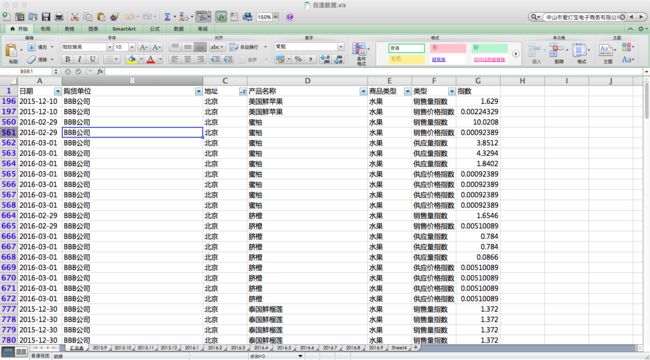Open Conditional Formatting menu
The width and height of the screenshot is (650, 360).
tap(360, 53)
